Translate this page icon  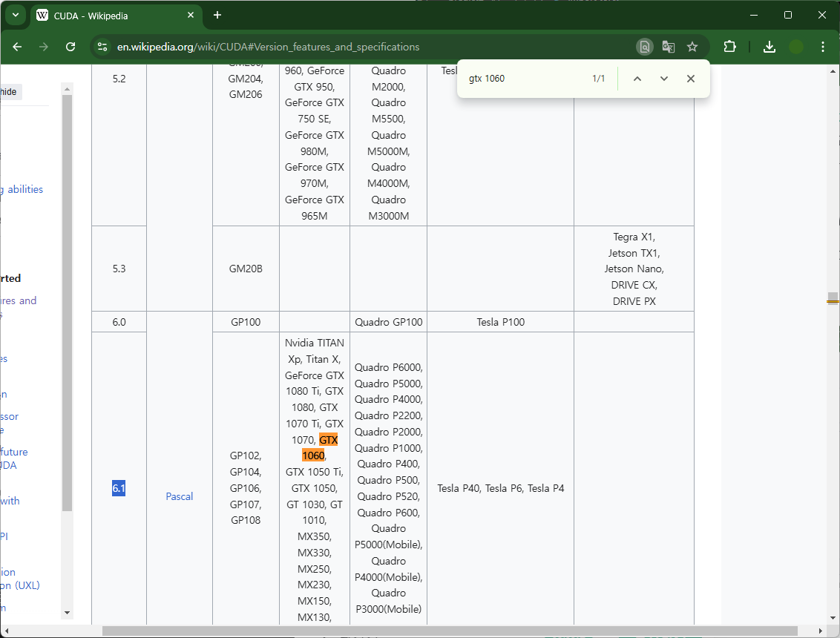coord(668,47)
